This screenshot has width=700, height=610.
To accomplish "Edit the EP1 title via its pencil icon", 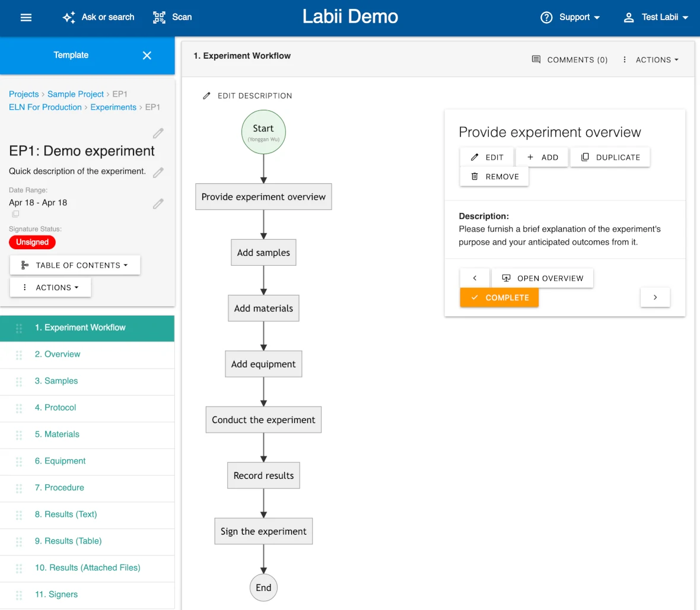I will click(158, 134).
